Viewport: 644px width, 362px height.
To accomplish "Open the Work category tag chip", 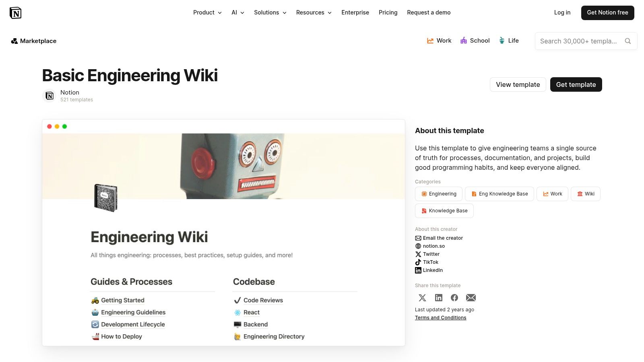I will pos(552,194).
